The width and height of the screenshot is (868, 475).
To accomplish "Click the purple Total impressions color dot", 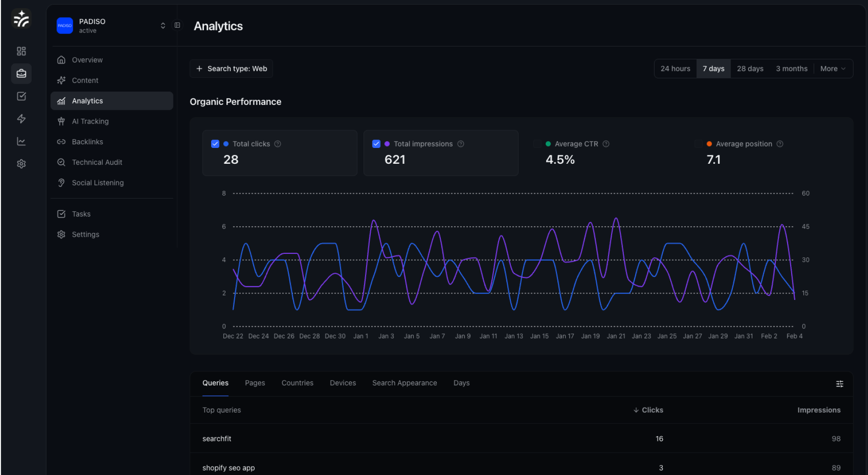I will pos(387,144).
